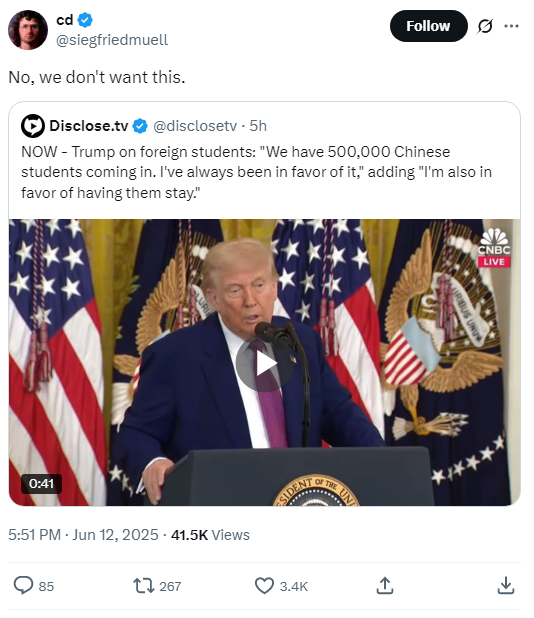Open Grok slashed-circle icon beside Follow
This screenshot has width=534, height=618.
coord(485,26)
